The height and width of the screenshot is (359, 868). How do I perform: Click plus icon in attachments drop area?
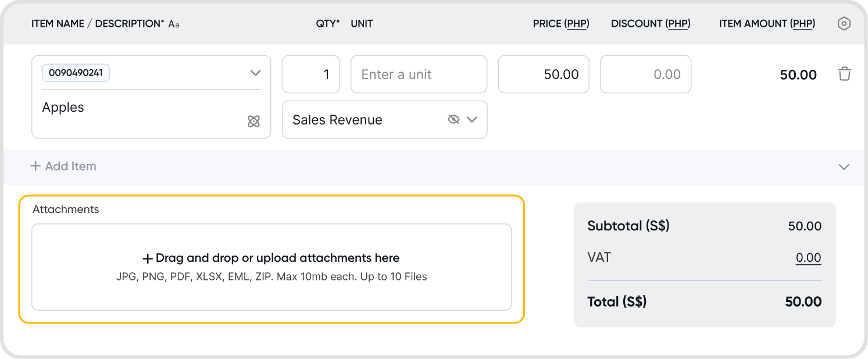click(148, 258)
